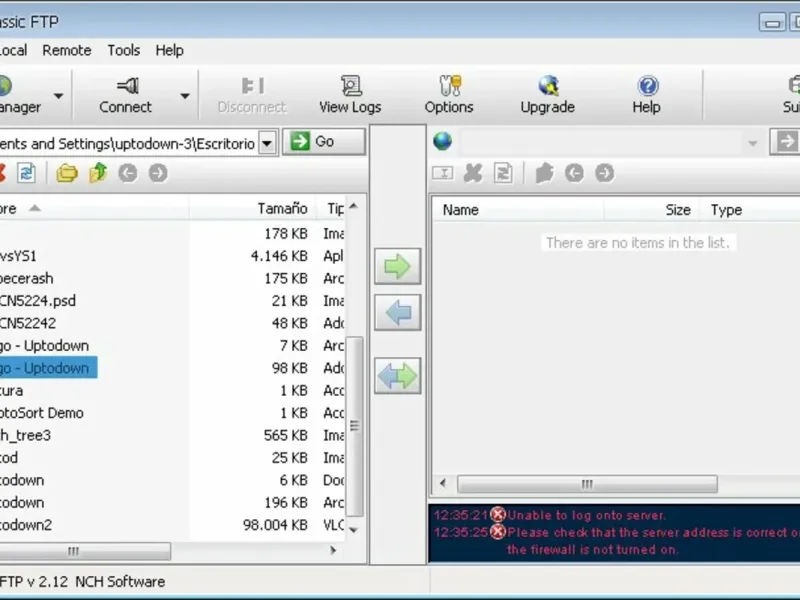
Task: Create a new local folder icon
Action: click(x=67, y=173)
